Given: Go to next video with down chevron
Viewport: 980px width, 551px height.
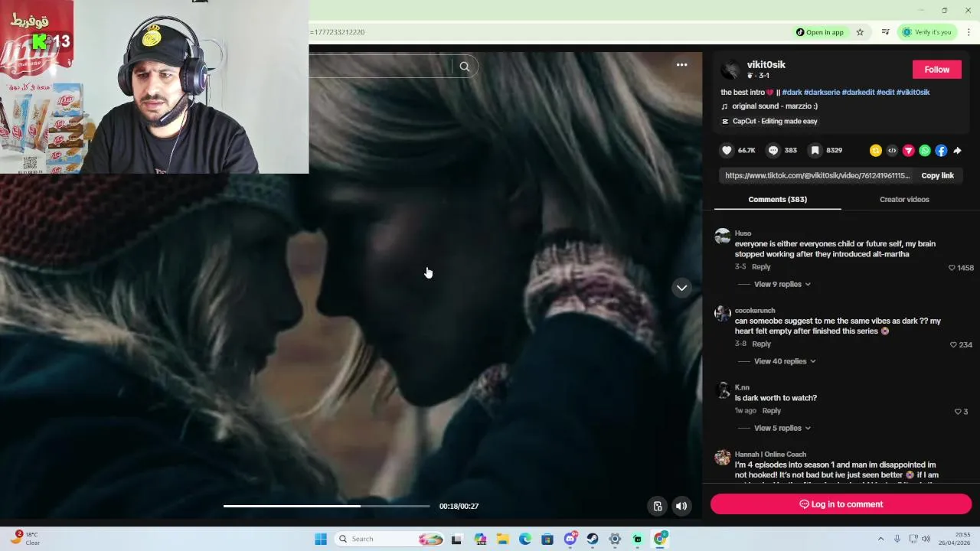Looking at the screenshot, I should pyautogui.click(x=681, y=288).
